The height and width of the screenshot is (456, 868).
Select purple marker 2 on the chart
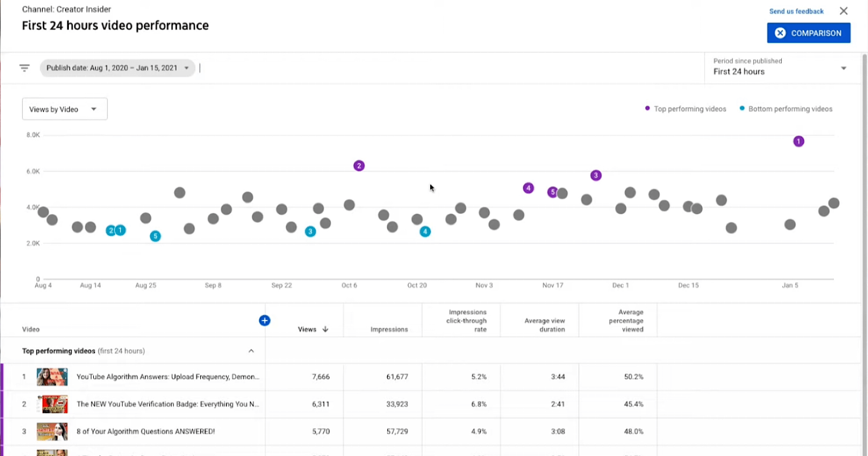pos(359,166)
